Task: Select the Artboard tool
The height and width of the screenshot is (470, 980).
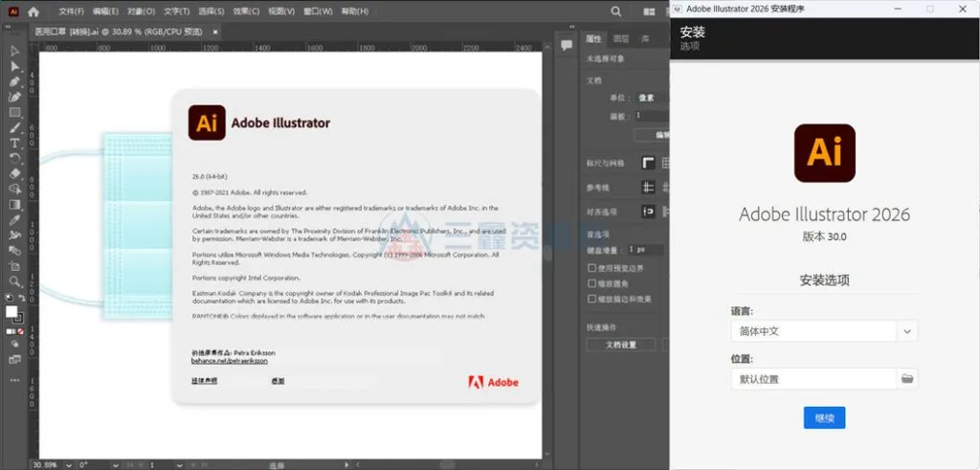Action: pyautogui.click(x=14, y=266)
